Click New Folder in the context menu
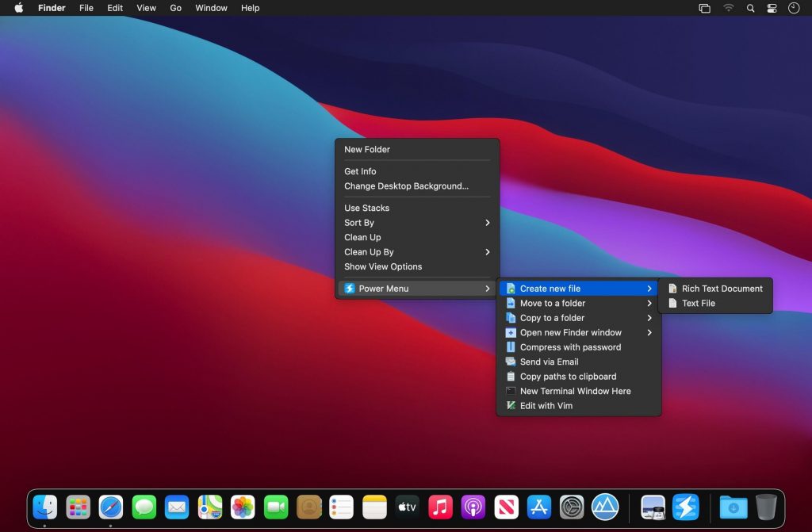The image size is (812, 532). 366,149
